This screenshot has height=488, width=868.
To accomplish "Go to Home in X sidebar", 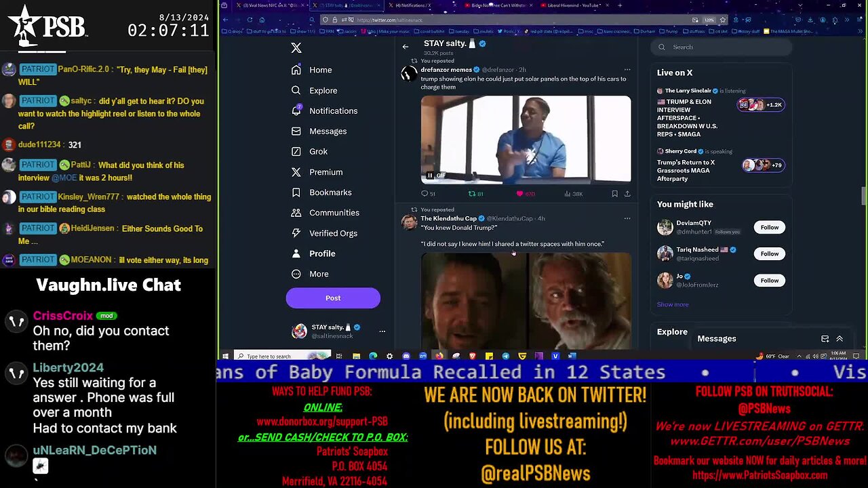I will tap(312, 70).
